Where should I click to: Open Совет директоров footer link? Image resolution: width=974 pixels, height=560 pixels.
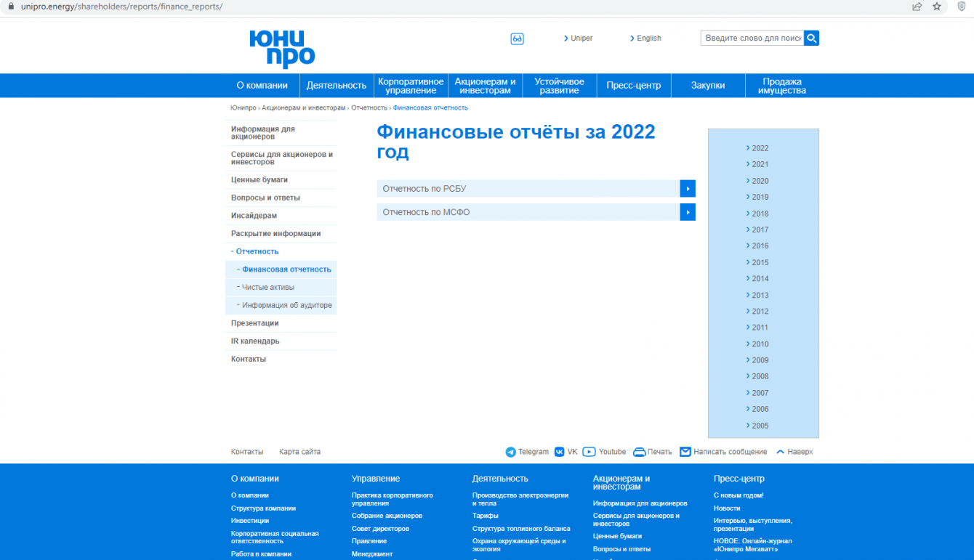click(x=380, y=529)
